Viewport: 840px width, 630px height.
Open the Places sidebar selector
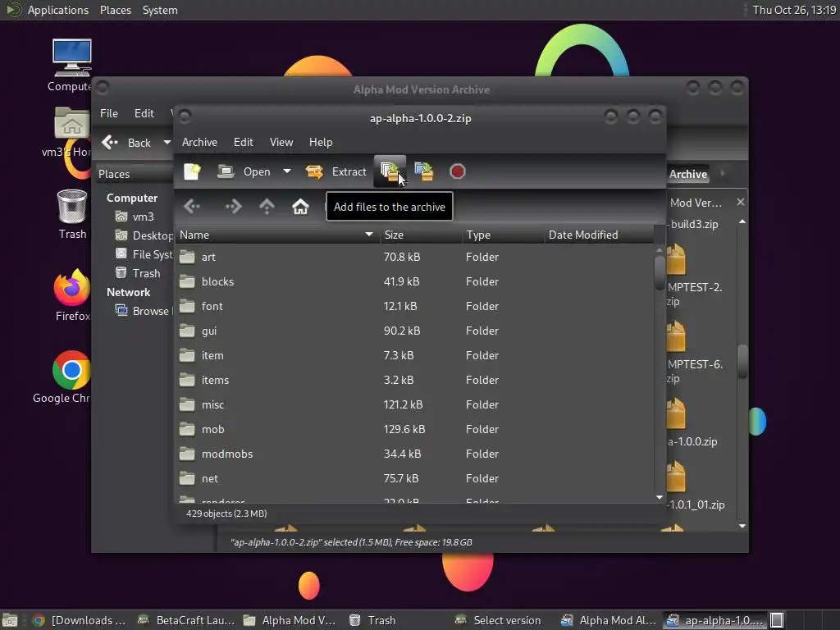[x=135, y=174]
